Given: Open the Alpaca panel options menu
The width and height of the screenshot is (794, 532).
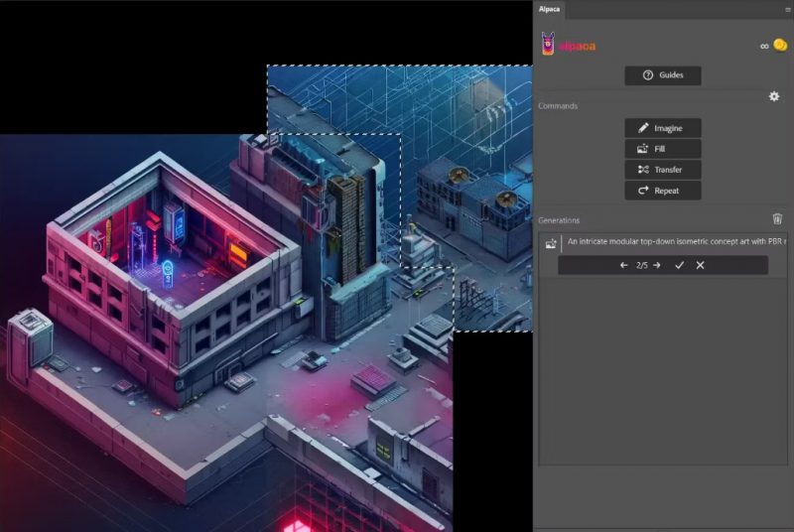Looking at the screenshot, I should click(x=788, y=9).
